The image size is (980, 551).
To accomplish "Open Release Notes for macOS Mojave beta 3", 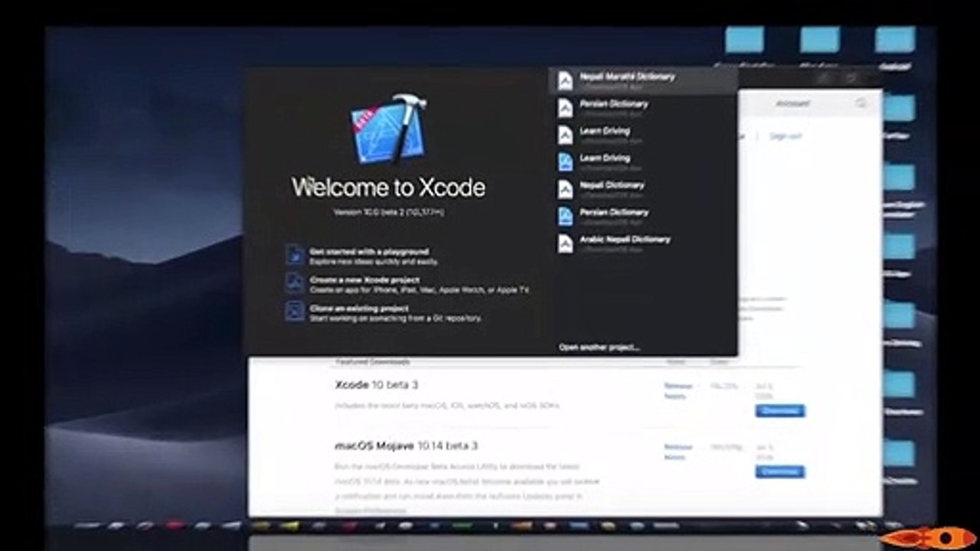I will (678, 452).
